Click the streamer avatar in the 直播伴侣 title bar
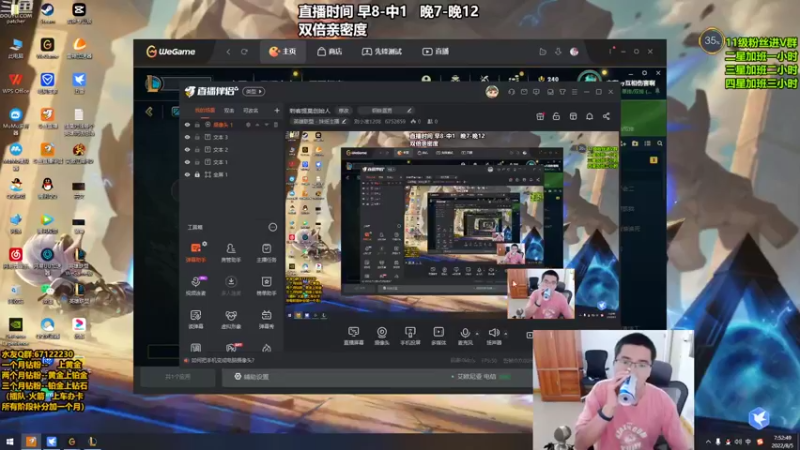800x450 pixels. coord(492,92)
